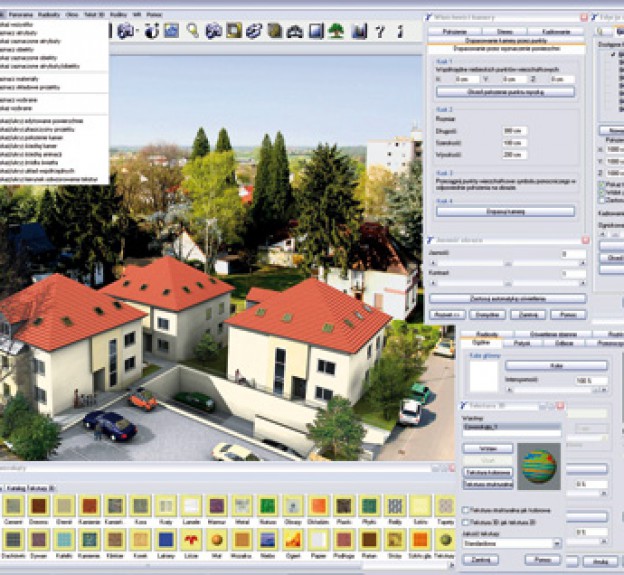Switch to the Odbicie material tab
The height and width of the screenshot is (575, 624).
[x=564, y=343]
